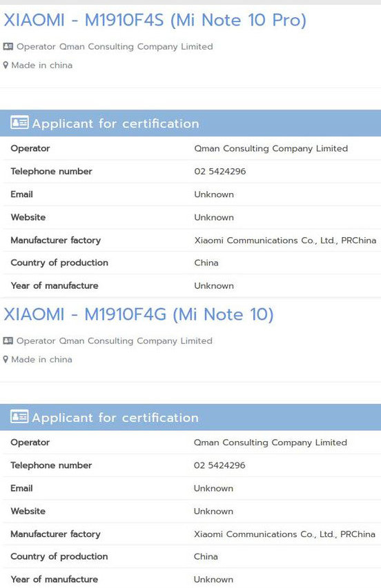Select 'Operator Qman Consulting Company Limited' under Mi Note 10
Viewport: 381px width, 588px height.
[x=115, y=341]
